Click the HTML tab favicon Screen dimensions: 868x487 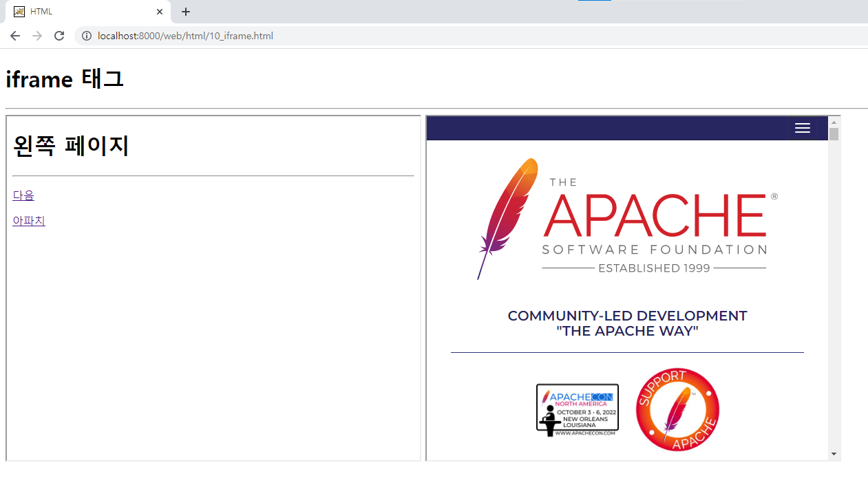click(19, 12)
